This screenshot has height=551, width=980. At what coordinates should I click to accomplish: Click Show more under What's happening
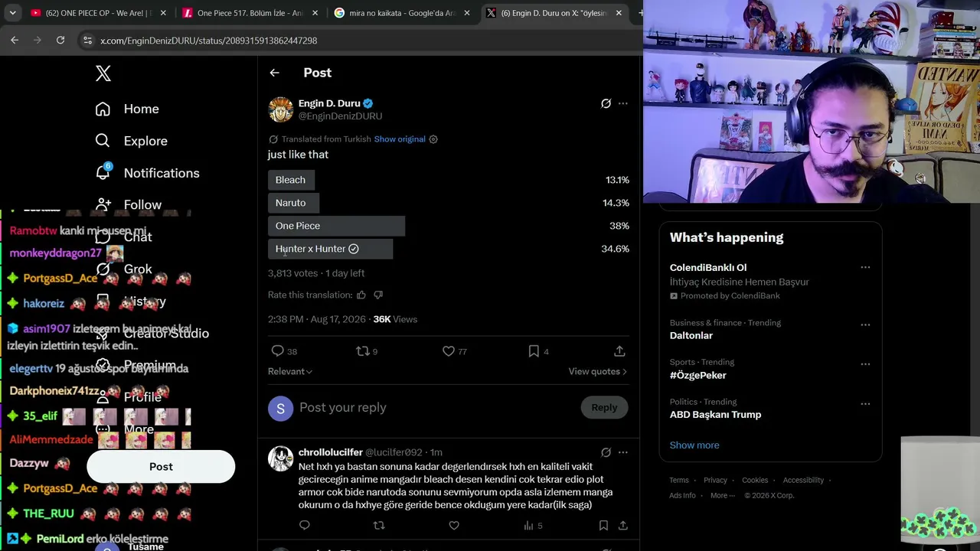coord(694,445)
